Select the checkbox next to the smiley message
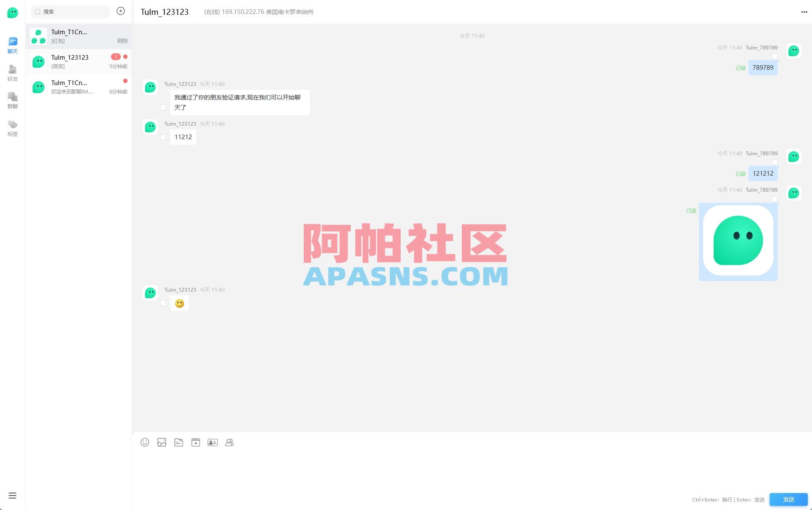Screen dimensions: 812x510 click(164, 303)
